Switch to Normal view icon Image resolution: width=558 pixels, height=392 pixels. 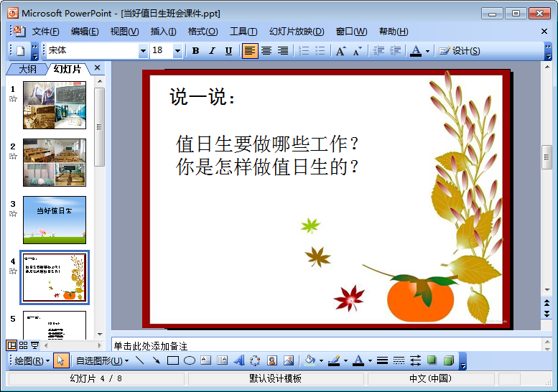click(11, 345)
